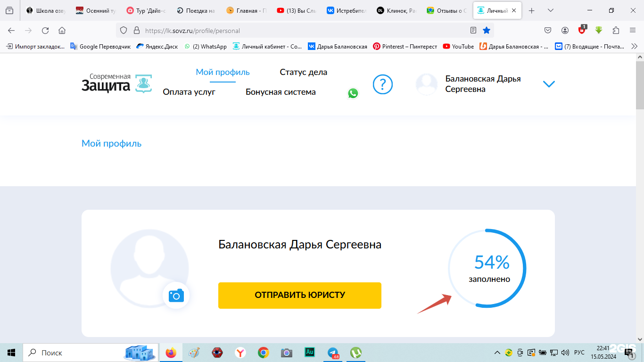Switch the РУС keyboard language indicator

click(579, 353)
